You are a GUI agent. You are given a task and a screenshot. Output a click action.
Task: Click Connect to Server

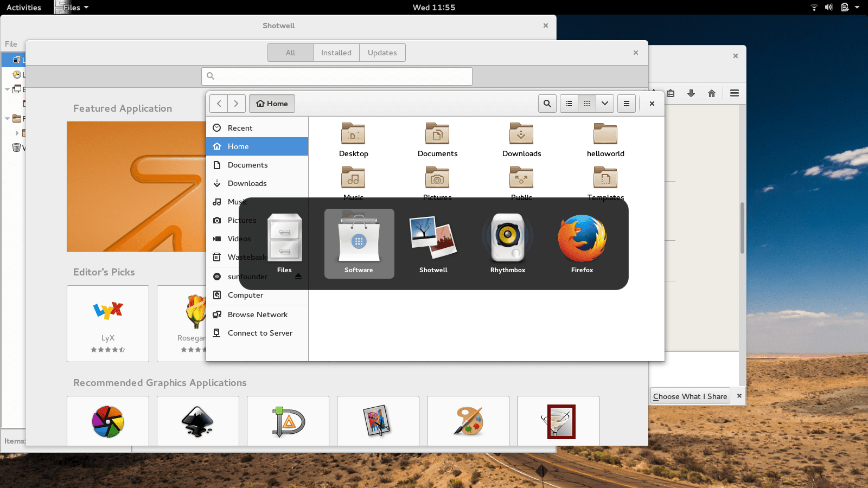pyautogui.click(x=257, y=333)
